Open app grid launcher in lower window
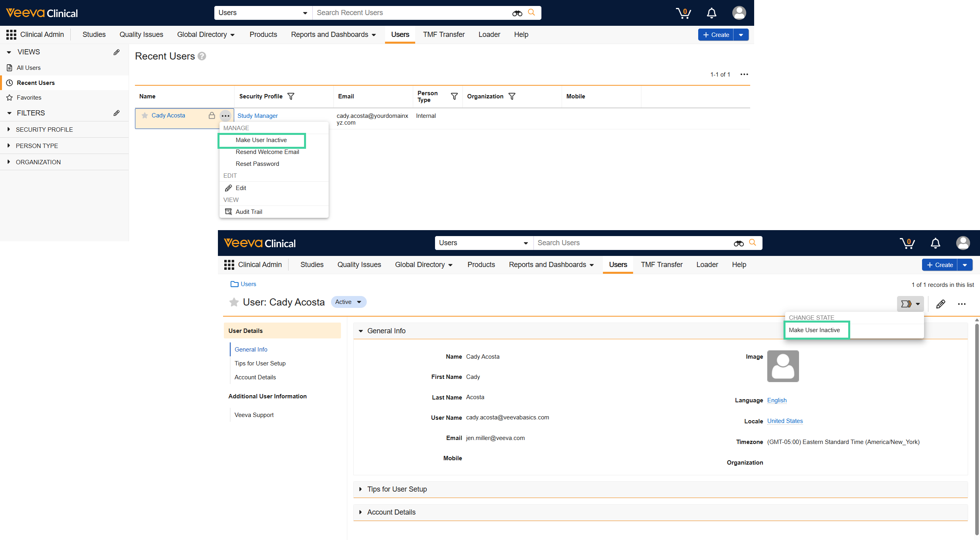This screenshot has width=980, height=540. coord(229,265)
